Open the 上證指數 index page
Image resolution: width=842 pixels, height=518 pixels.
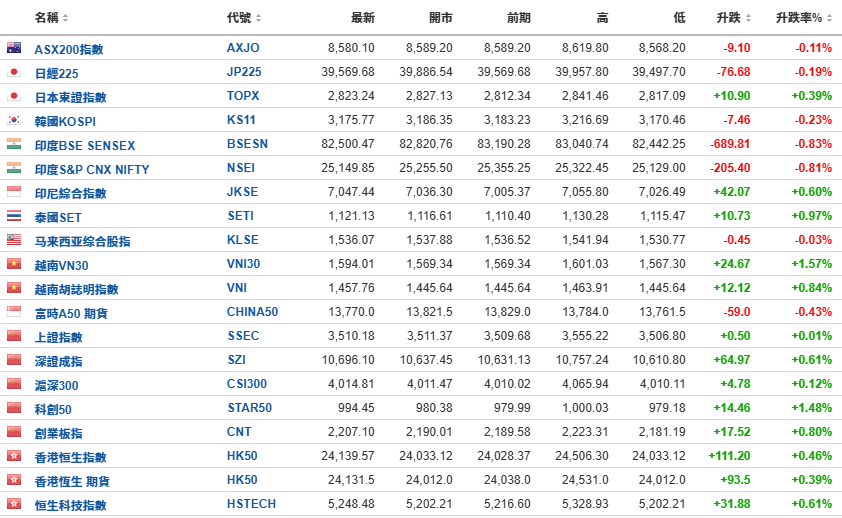[x=59, y=337]
